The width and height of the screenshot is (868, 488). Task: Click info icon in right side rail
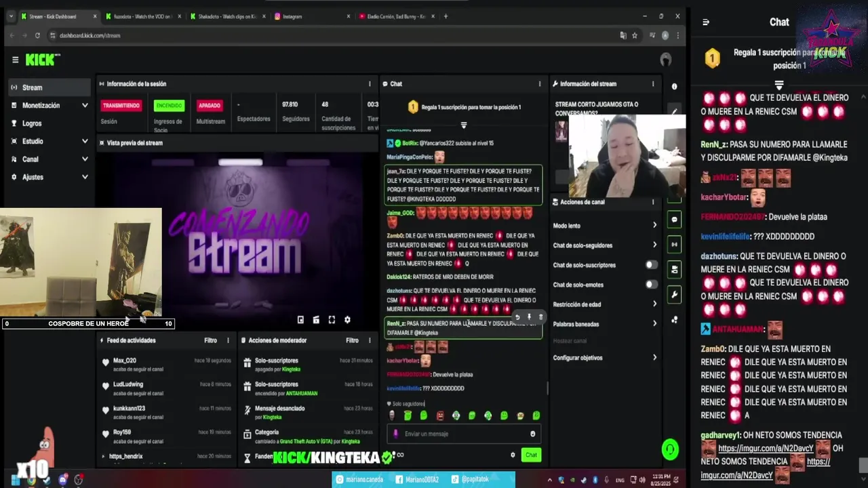(674, 87)
